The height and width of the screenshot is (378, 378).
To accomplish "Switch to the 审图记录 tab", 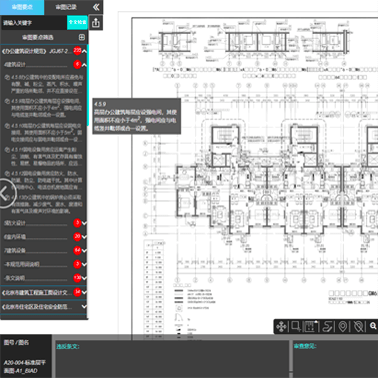I will point(66,7).
